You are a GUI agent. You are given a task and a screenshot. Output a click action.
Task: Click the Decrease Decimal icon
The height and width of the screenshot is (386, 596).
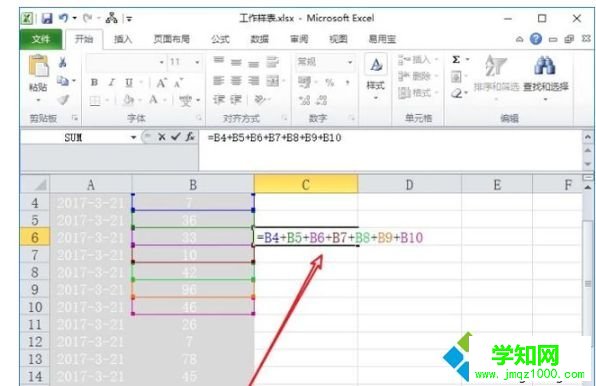tap(322, 100)
